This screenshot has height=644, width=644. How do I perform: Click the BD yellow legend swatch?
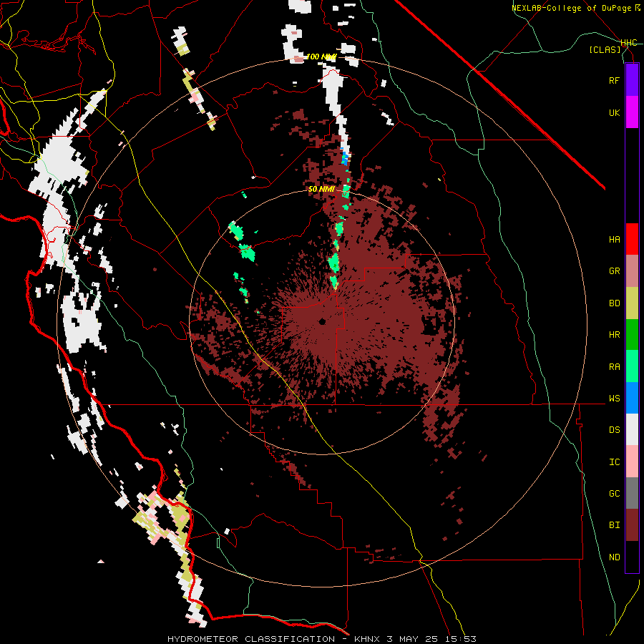coord(632,303)
